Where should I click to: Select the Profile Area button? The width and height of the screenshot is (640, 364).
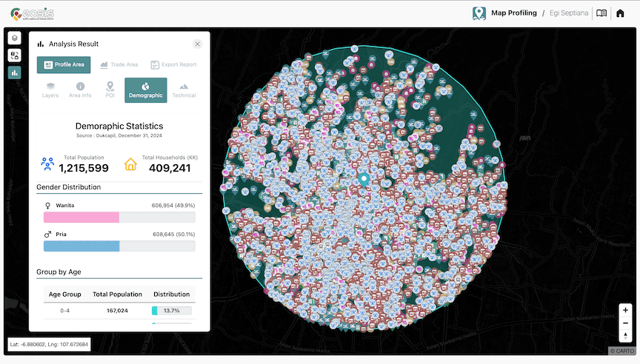pyautogui.click(x=64, y=65)
